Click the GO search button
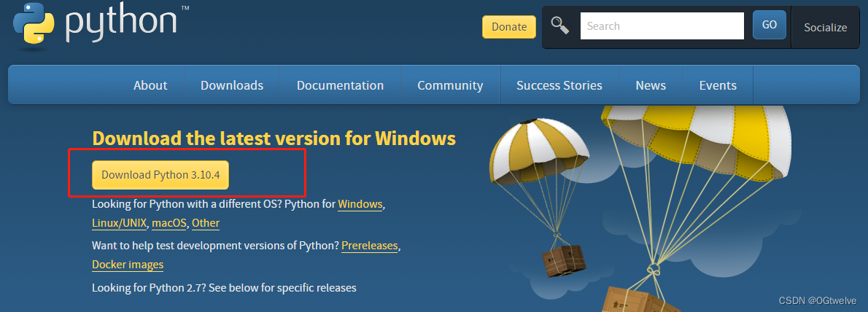This screenshot has height=312, width=868. [769, 25]
